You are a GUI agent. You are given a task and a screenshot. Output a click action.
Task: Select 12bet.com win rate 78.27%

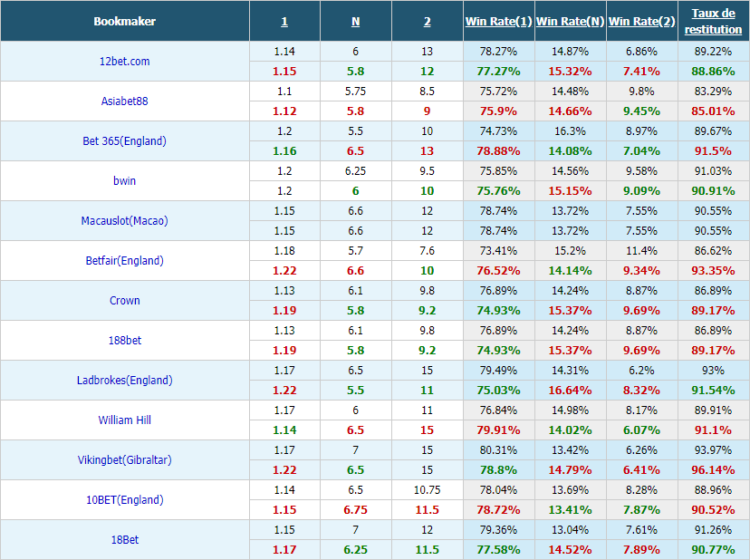(498, 52)
